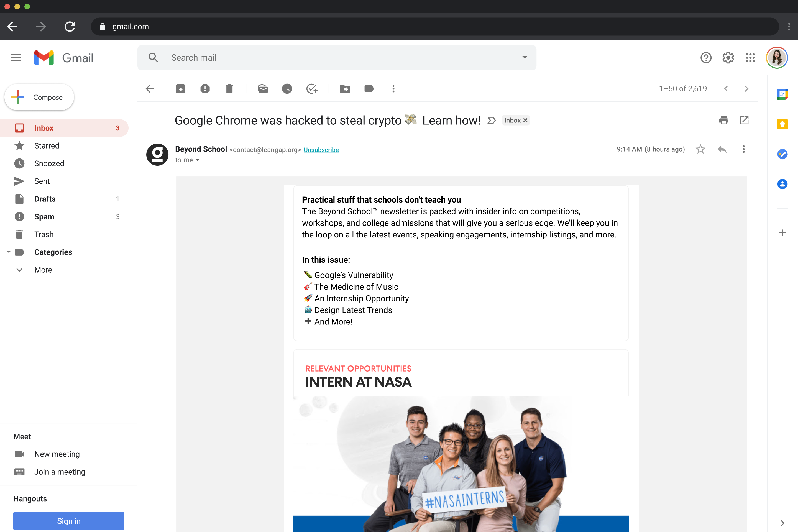
Task: Print this email conversation
Action: (x=723, y=121)
